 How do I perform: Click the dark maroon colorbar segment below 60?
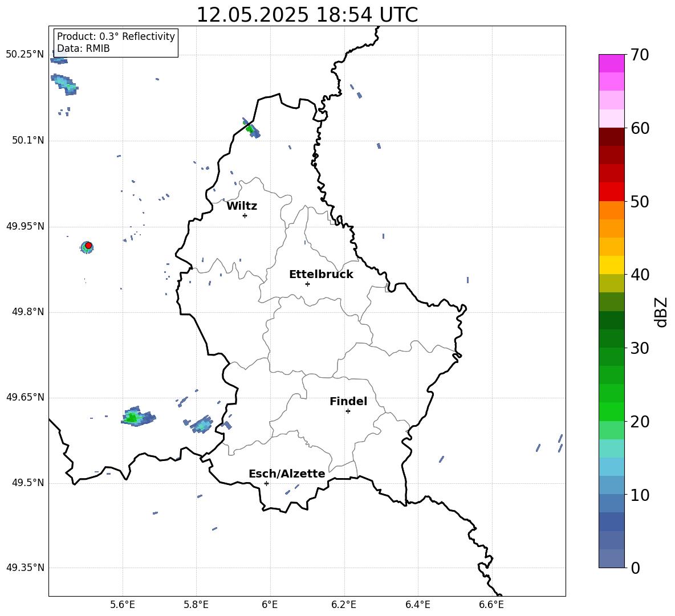coord(612,137)
